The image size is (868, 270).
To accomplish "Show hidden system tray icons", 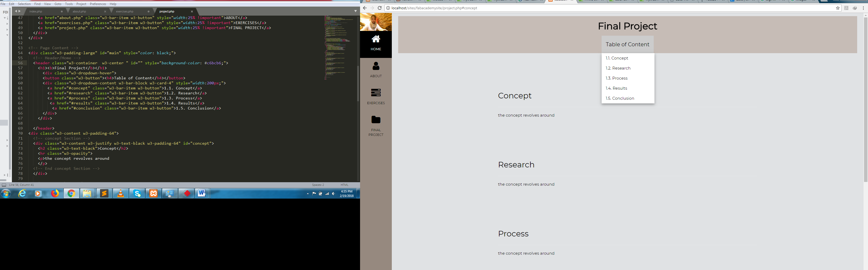I will 308,194.
